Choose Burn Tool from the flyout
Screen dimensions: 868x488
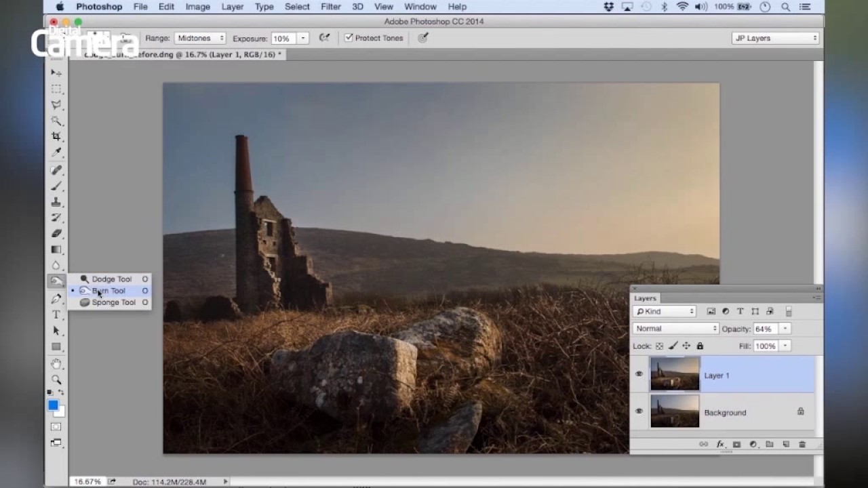click(109, 291)
